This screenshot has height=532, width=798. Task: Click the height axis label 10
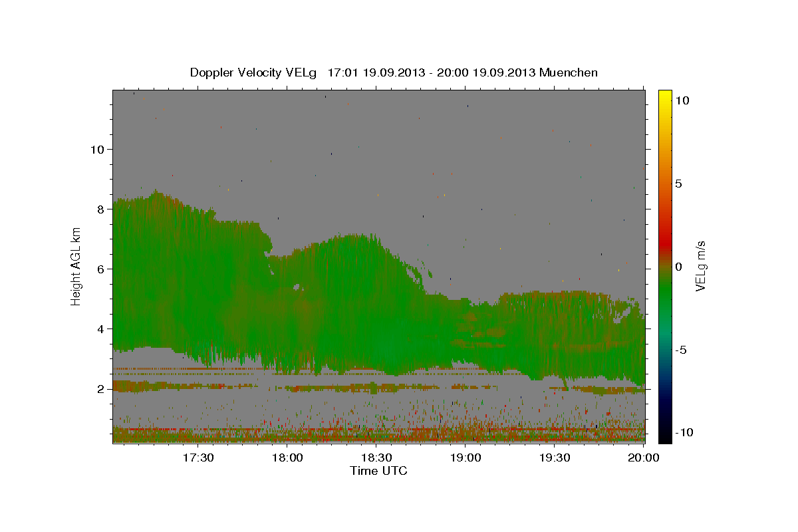click(98, 149)
